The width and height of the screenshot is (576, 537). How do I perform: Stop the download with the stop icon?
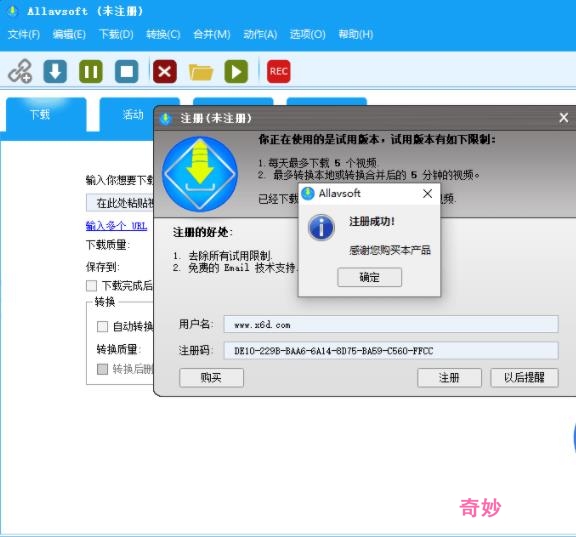pos(126,71)
